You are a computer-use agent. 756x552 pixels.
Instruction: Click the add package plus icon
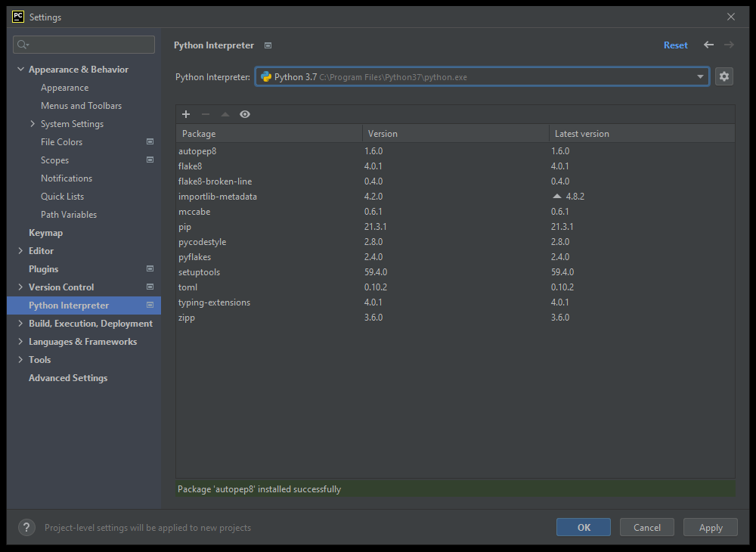coord(186,114)
